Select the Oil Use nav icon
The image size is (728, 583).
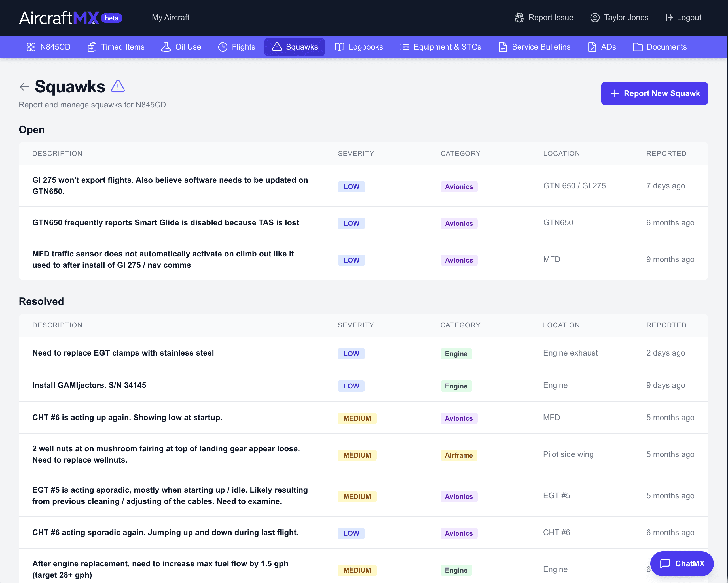point(166,47)
